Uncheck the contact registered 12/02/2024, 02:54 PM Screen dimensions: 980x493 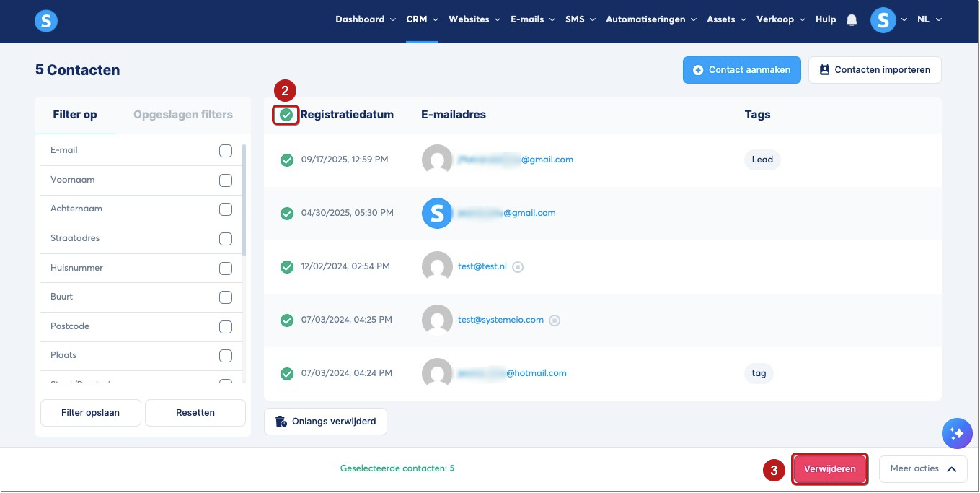click(x=287, y=267)
